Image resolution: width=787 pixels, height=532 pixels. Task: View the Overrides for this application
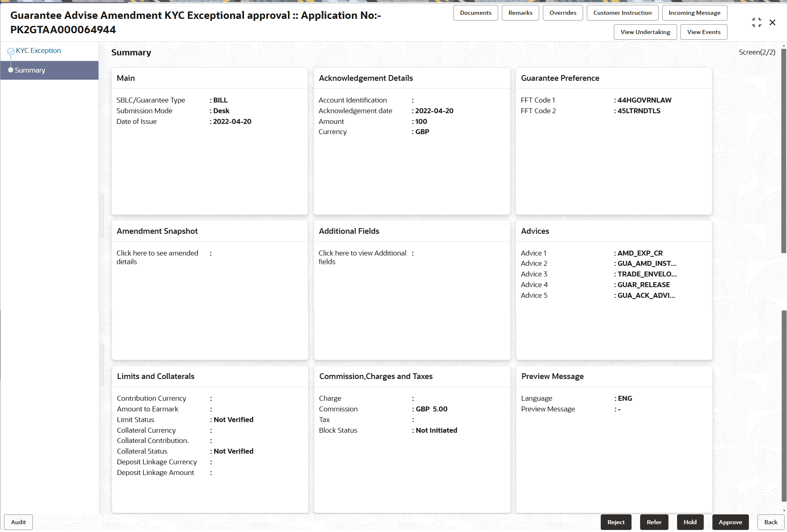click(x=563, y=12)
